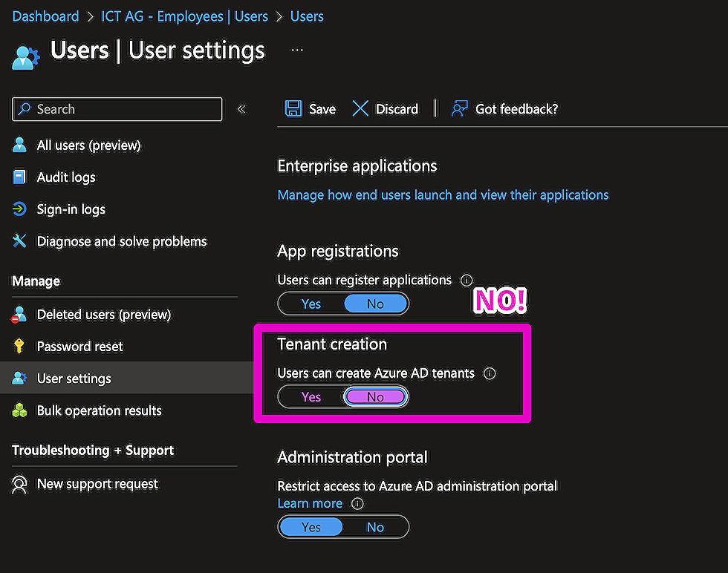Click the Bulk operation results cubes icon
This screenshot has height=573, width=728.
pyautogui.click(x=19, y=410)
